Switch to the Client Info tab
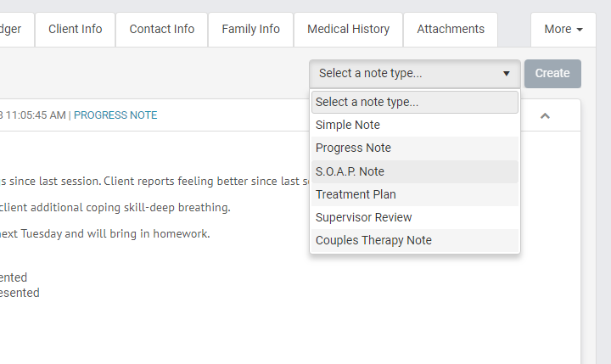This screenshot has width=611, height=364. 75,30
